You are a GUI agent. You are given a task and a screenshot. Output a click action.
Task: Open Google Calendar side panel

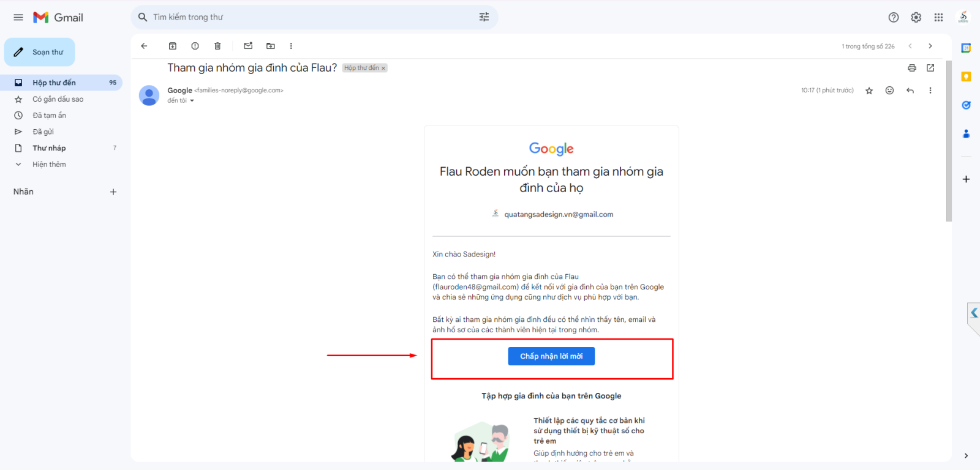pyautogui.click(x=966, y=48)
